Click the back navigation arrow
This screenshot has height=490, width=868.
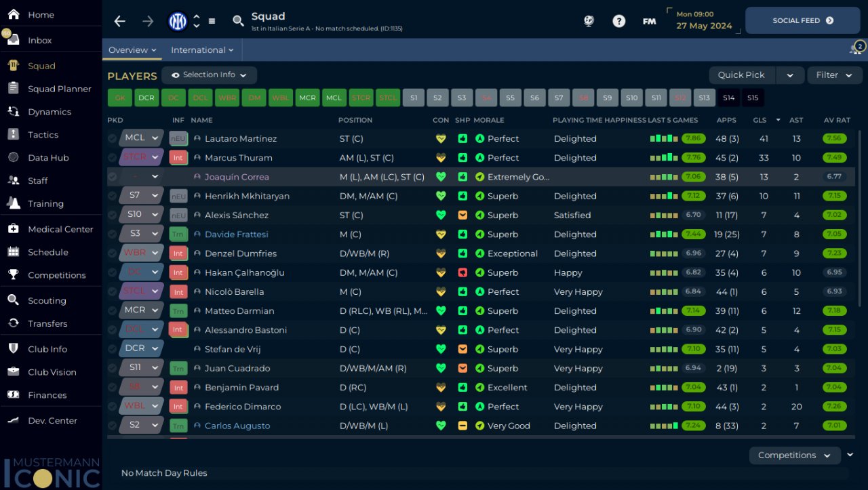tap(120, 21)
